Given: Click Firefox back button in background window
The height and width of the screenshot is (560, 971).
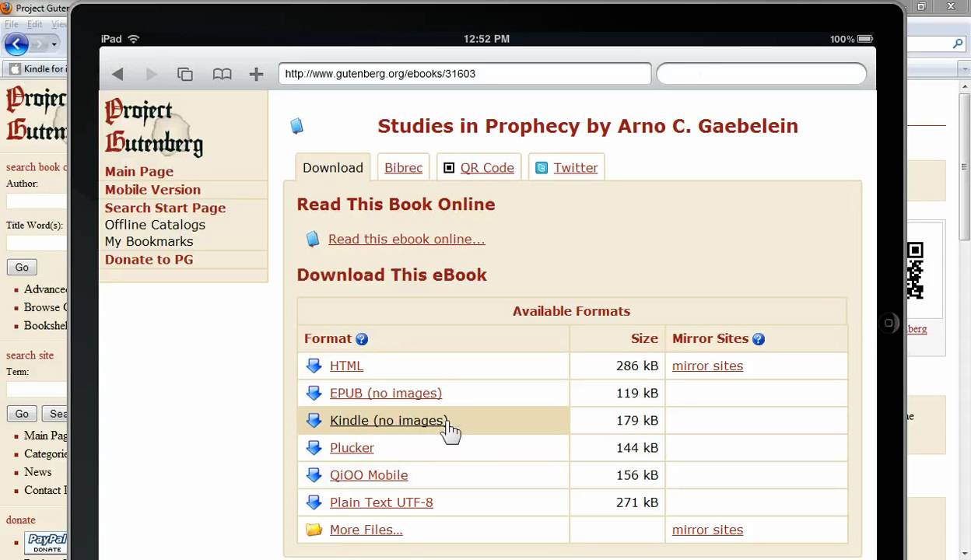Looking at the screenshot, I should tap(16, 44).
